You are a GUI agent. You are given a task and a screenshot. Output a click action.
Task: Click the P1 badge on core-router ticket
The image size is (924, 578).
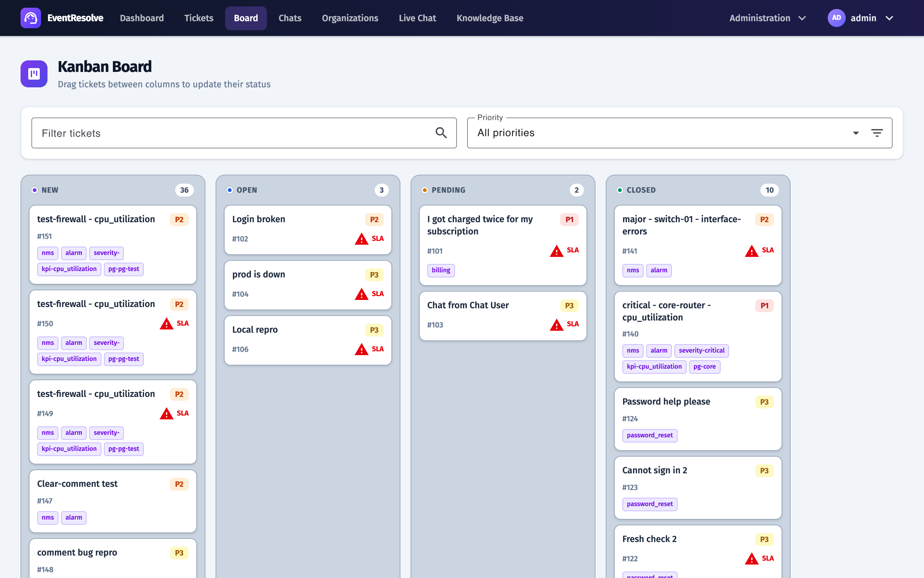[x=765, y=306]
